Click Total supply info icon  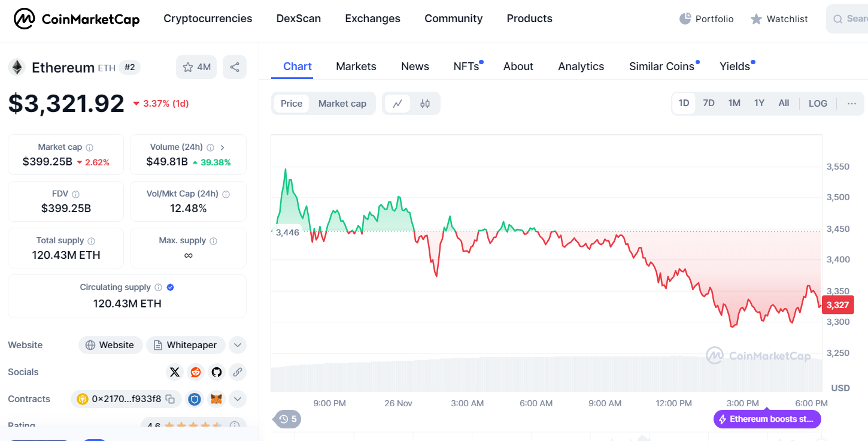coord(91,241)
